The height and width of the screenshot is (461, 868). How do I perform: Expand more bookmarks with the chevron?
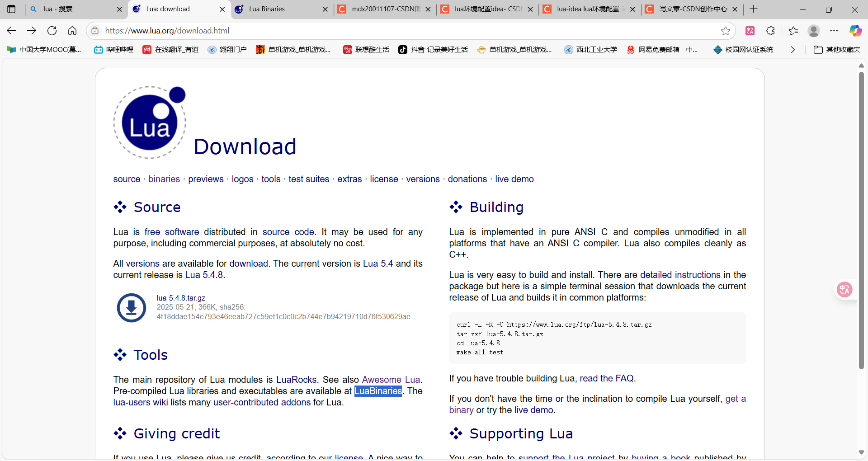(793, 50)
